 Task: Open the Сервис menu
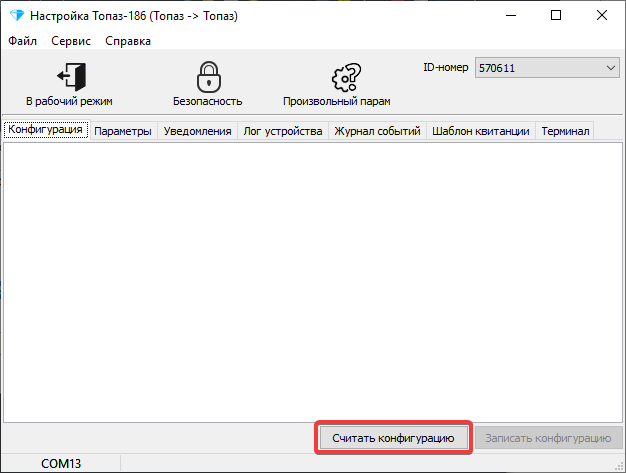coord(71,41)
